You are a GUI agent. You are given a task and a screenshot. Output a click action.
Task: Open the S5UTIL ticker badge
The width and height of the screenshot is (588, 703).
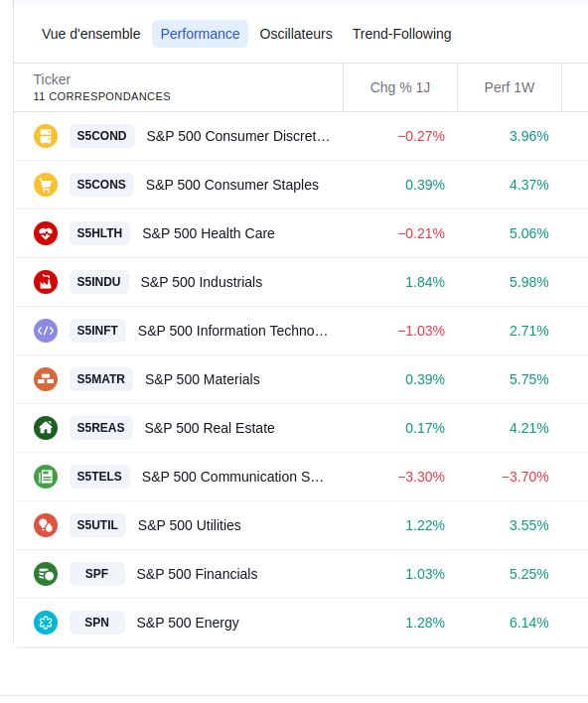97,525
